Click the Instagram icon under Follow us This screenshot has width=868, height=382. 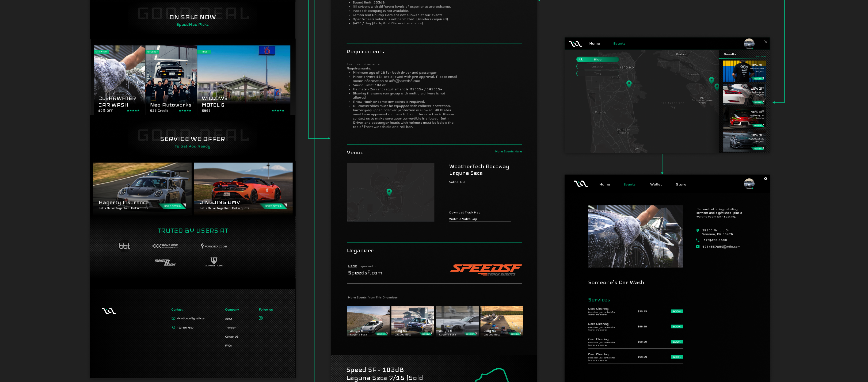[260, 318]
